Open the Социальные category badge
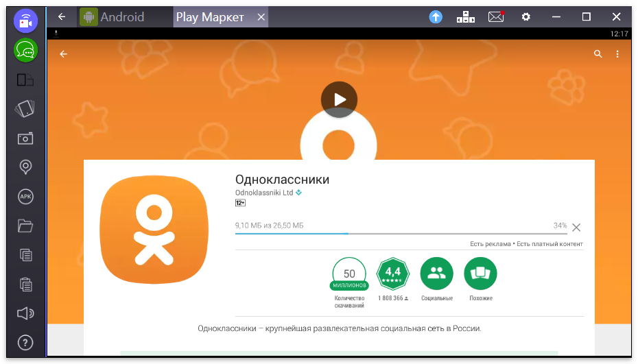 (x=436, y=274)
